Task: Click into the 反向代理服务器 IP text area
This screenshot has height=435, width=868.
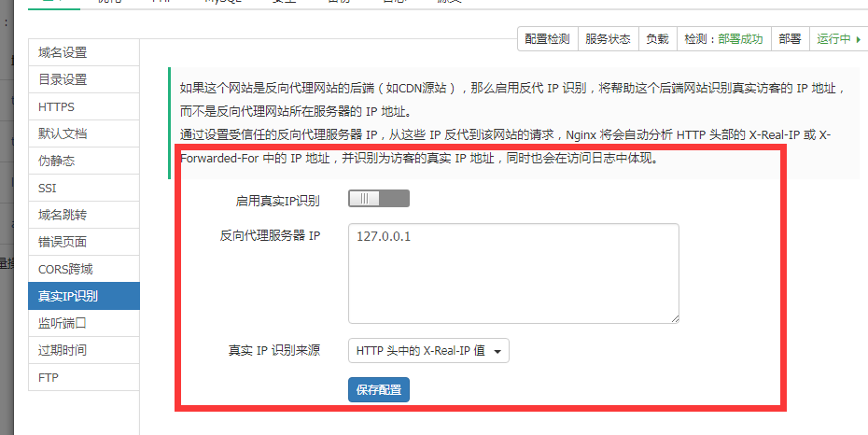Action: click(512, 274)
